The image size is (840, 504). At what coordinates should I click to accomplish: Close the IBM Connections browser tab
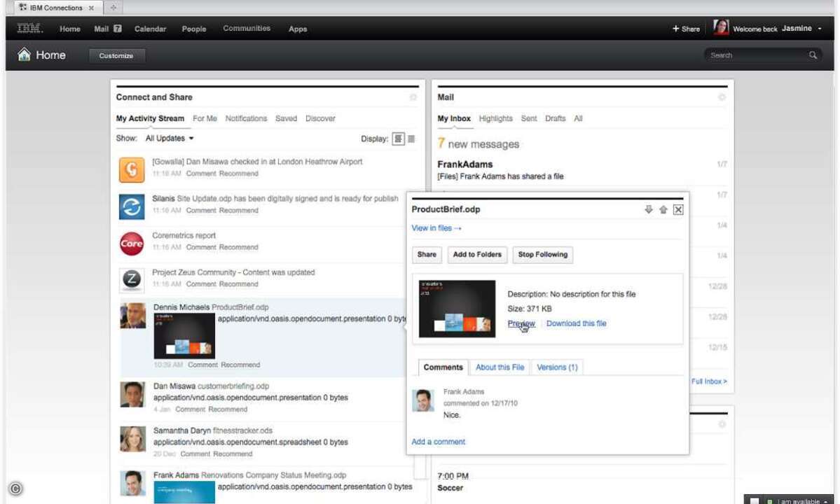pos(91,8)
